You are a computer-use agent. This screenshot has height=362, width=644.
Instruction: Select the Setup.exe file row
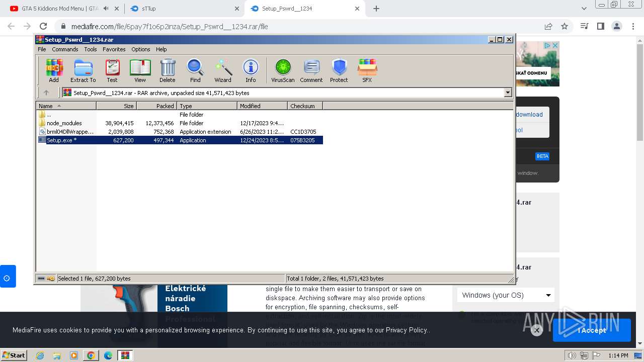coord(180,140)
